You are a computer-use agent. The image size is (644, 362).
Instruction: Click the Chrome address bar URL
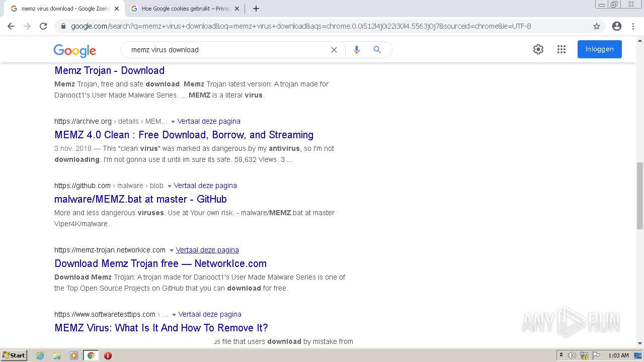click(x=301, y=26)
